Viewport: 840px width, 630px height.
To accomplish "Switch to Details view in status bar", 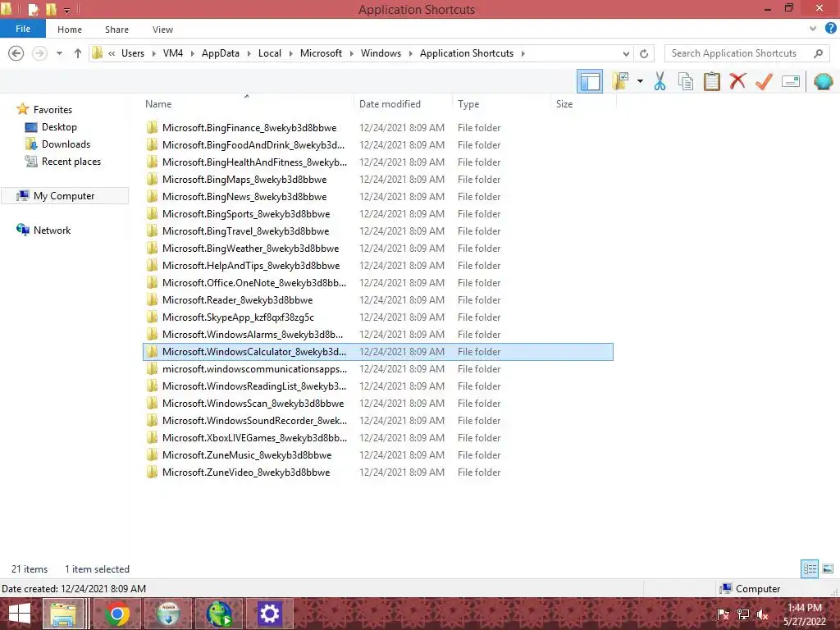I will (810, 569).
